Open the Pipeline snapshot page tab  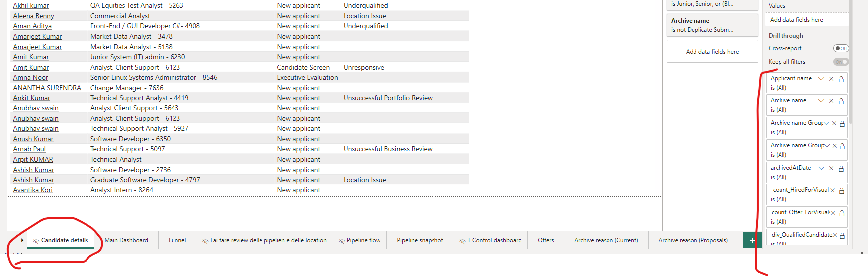coord(420,240)
